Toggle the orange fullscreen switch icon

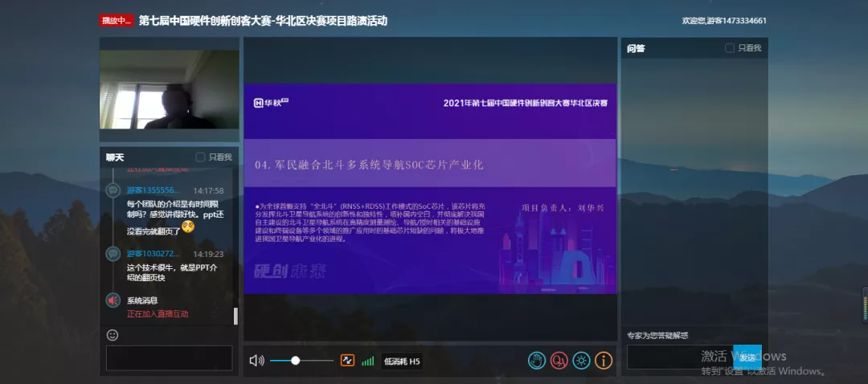click(347, 361)
